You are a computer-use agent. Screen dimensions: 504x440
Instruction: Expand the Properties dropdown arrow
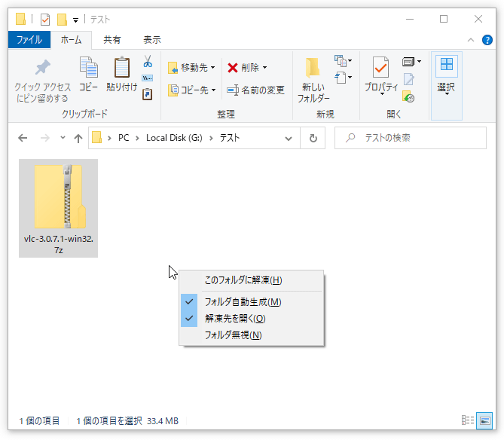click(x=382, y=94)
